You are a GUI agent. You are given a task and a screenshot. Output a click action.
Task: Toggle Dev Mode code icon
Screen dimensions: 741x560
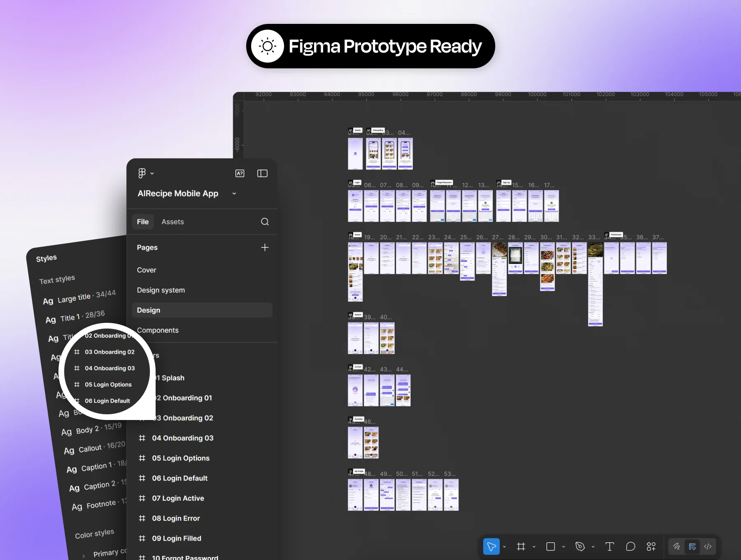[708, 546]
